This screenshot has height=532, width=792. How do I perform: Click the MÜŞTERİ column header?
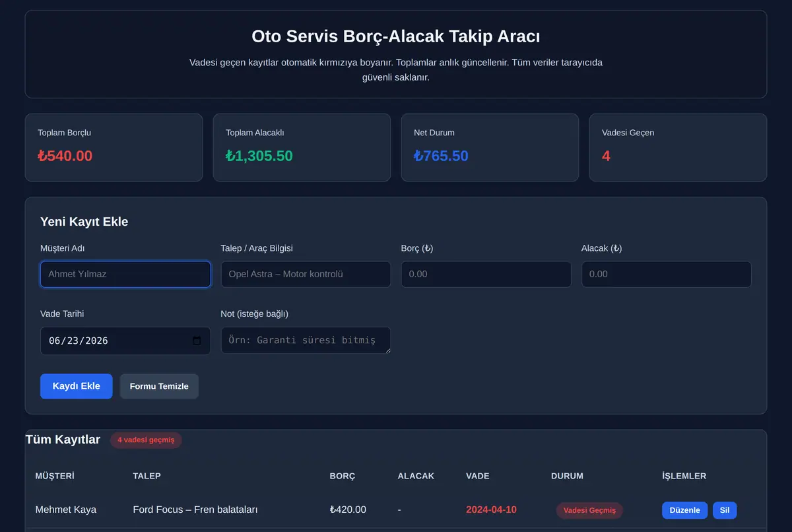(x=55, y=476)
